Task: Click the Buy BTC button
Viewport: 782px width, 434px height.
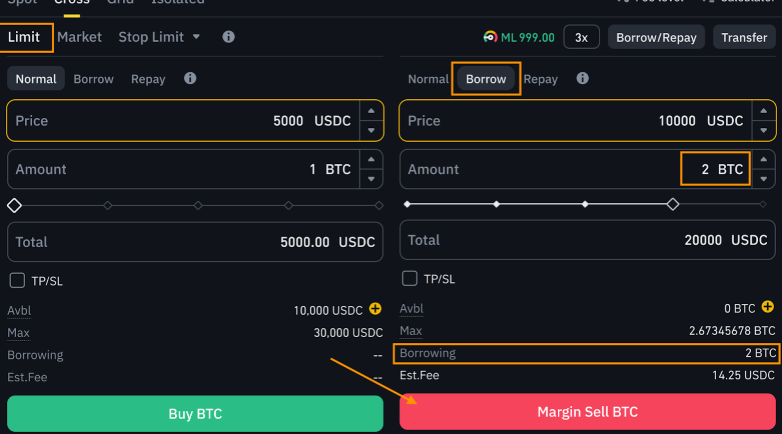Action: point(195,414)
